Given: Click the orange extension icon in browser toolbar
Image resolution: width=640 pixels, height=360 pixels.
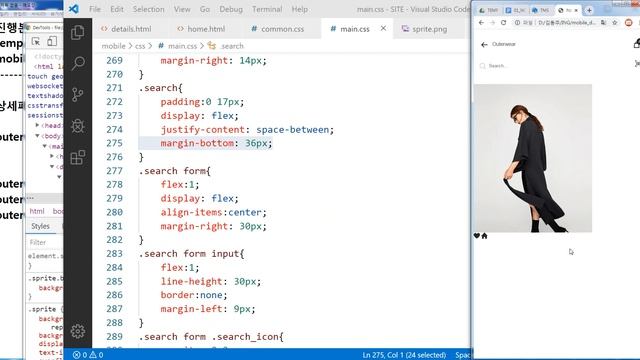Looking at the screenshot, I should [x=629, y=23].
